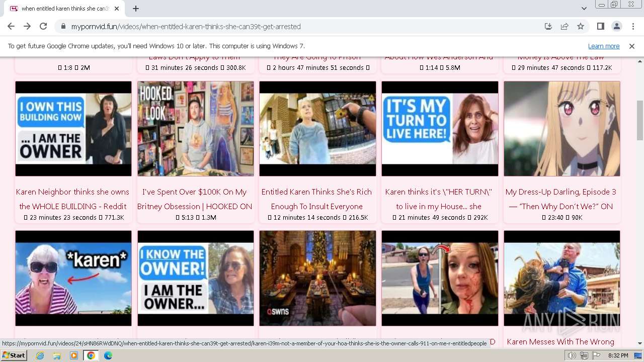644x362 pixels.
Task: Dismiss the Chrome update notification bar
Action: 632,46
